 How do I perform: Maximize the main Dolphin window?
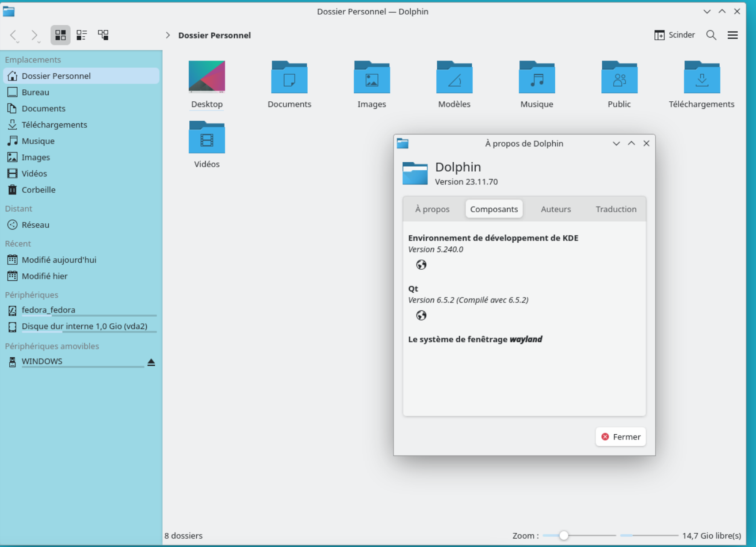722,11
